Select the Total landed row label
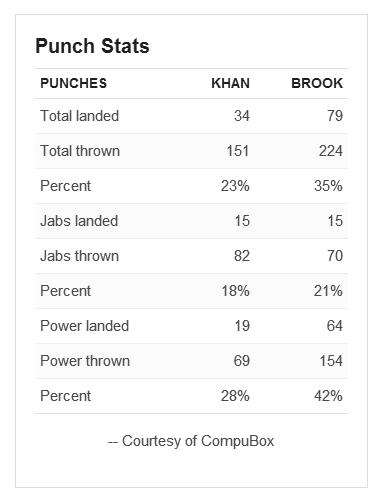This screenshot has height=493, width=384. click(x=80, y=116)
